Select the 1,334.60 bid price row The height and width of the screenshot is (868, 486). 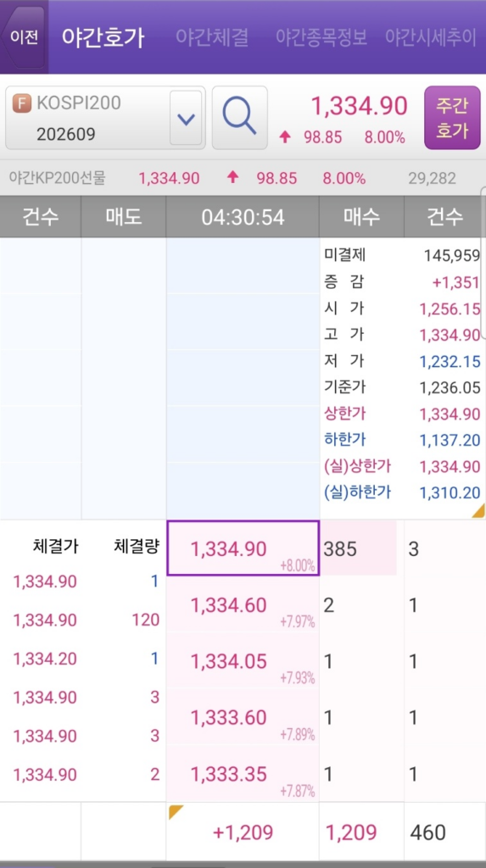(x=243, y=604)
